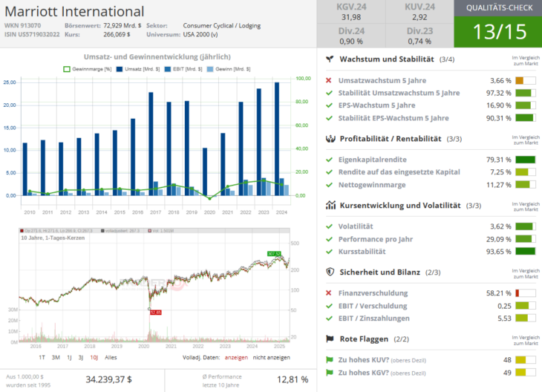Click the nicht anzeigen link
The image size is (542, 392).
(271, 357)
